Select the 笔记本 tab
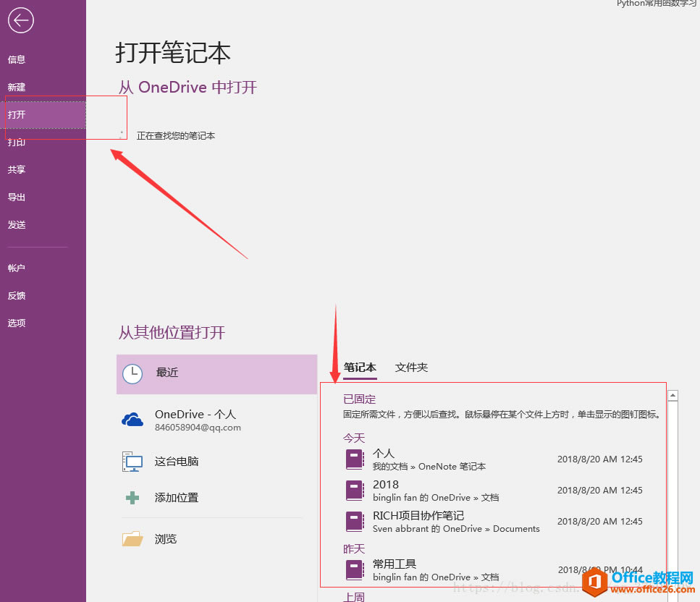Screen dimensions: 700x602 coord(359,367)
